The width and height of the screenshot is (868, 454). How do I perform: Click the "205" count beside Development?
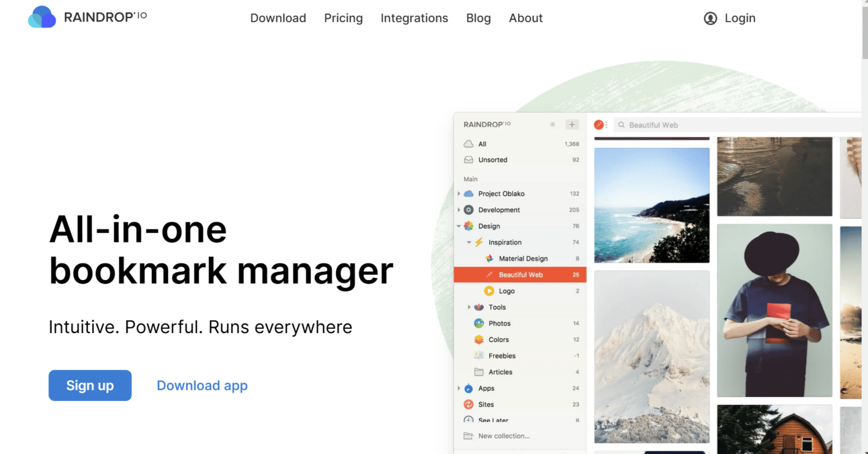[574, 210]
